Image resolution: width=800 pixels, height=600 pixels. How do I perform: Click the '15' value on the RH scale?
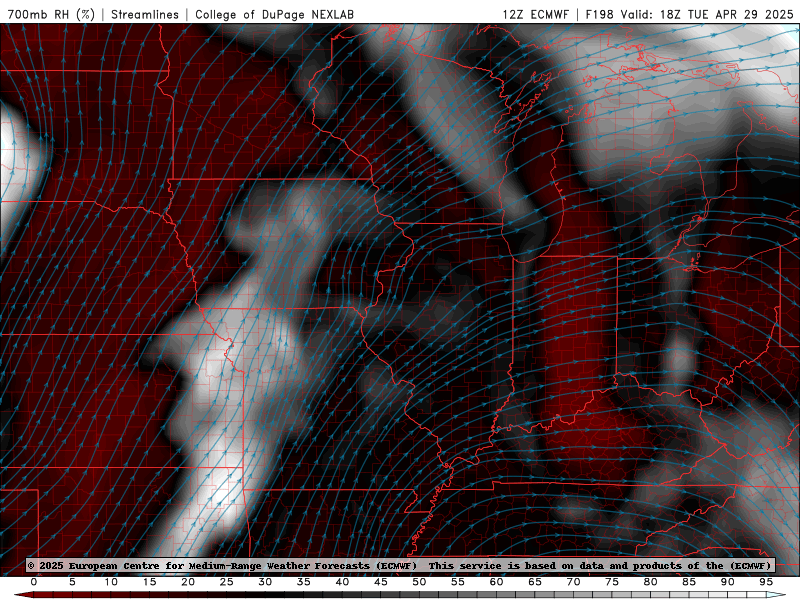click(149, 582)
